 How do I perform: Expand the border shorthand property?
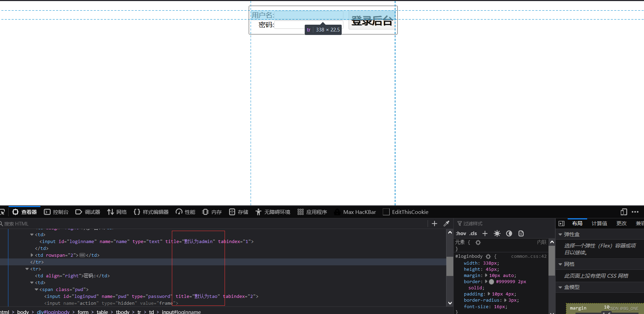[x=486, y=281]
